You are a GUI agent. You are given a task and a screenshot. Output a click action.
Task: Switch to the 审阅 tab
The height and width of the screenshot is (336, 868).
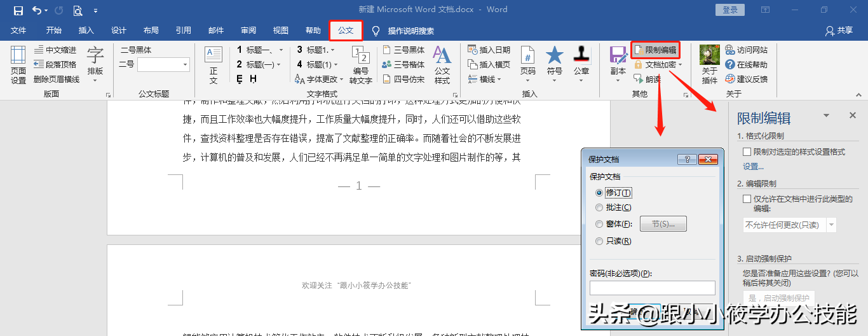(248, 31)
